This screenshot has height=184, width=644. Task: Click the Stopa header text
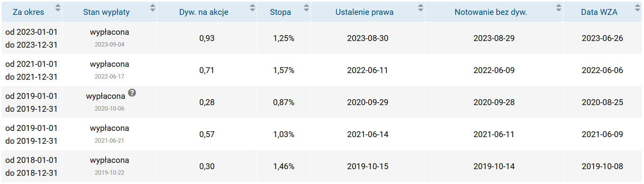tap(280, 12)
